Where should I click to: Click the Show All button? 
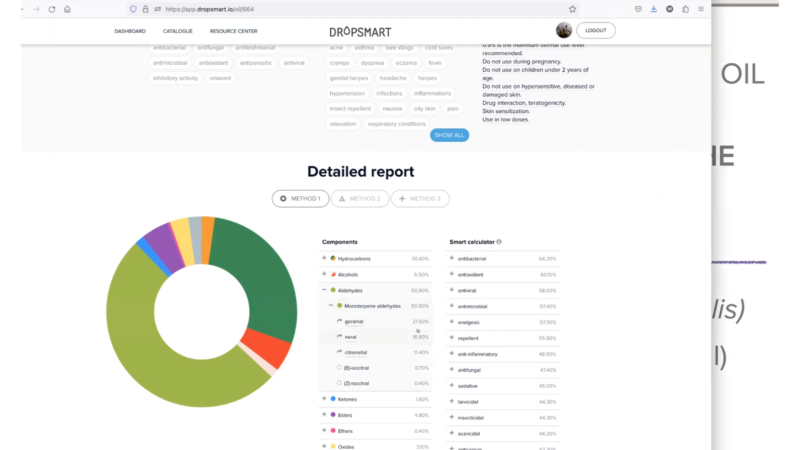tap(449, 135)
